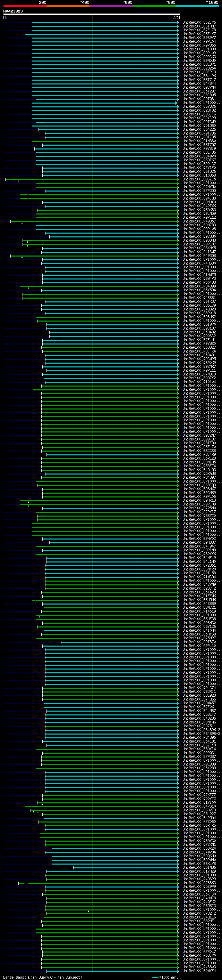Viewport: 222px width, 980px height.
Task: Click the label UniRef100_B4F947
Action: [199, 546]
